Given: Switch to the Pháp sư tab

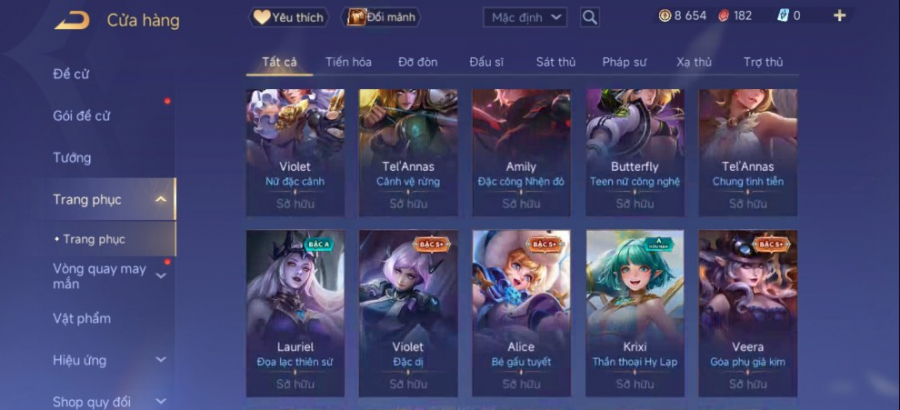Looking at the screenshot, I should click(x=624, y=62).
